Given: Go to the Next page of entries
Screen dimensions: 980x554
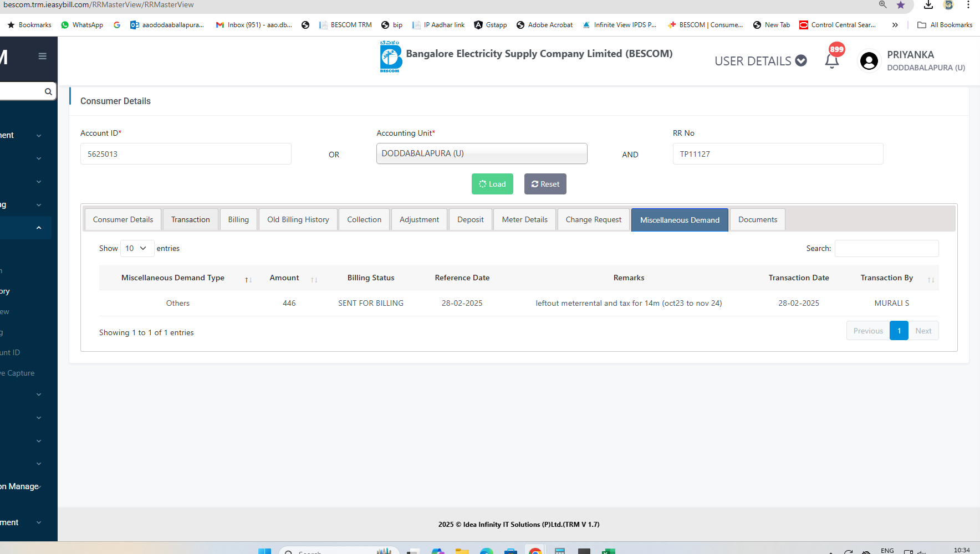Looking at the screenshot, I should click(923, 331).
